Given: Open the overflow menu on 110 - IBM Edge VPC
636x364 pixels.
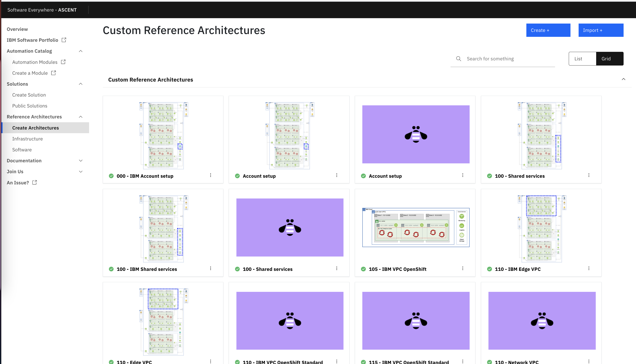Looking at the screenshot, I should coord(589,268).
